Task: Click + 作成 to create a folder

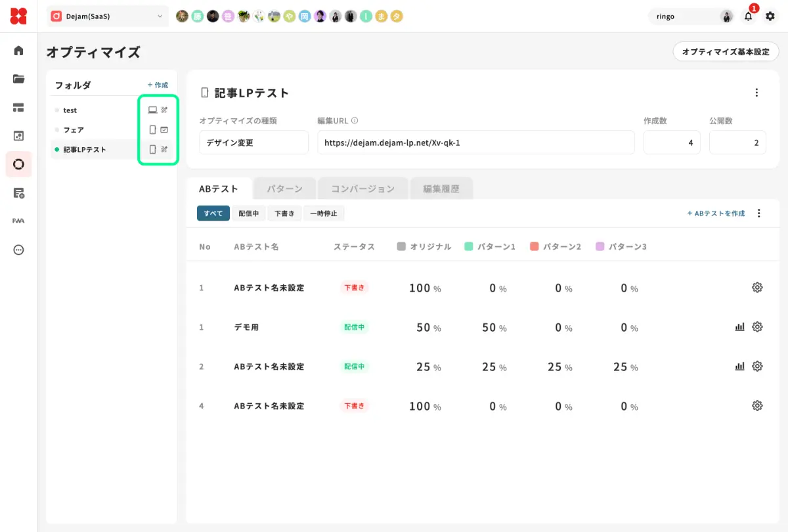Action: tap(158, 85)
